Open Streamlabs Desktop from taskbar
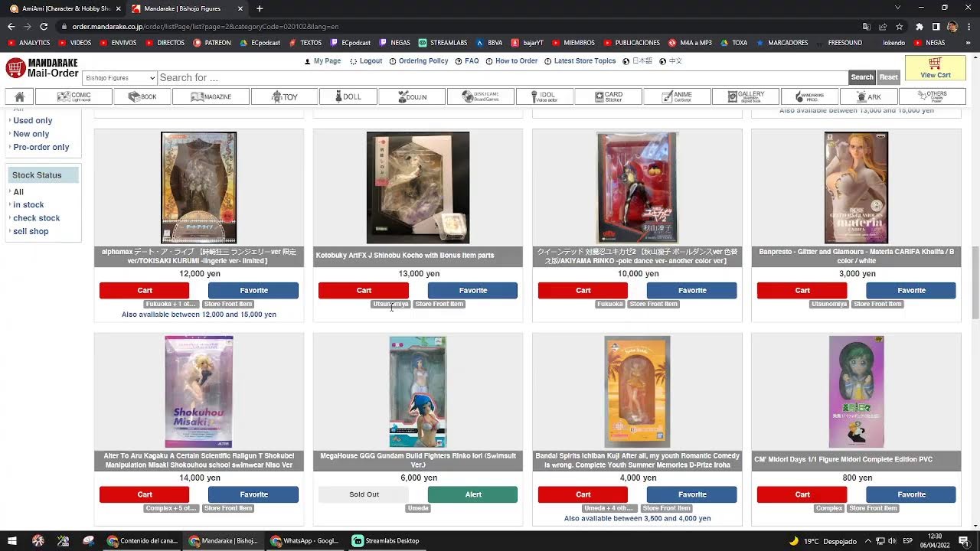This screenshot has height=551, width=980. [x=386, y=541]
